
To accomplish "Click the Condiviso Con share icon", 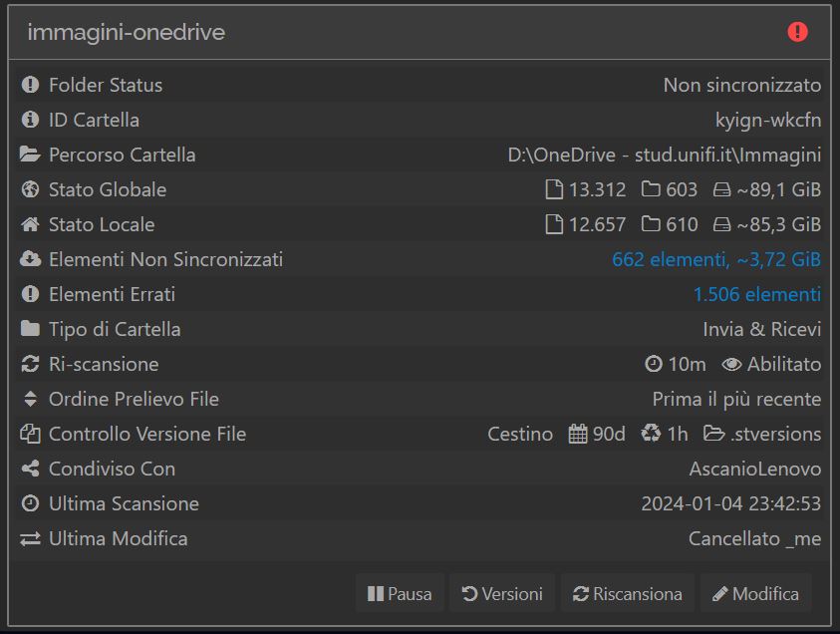I will pyautogui.click(x=30, y=469).
